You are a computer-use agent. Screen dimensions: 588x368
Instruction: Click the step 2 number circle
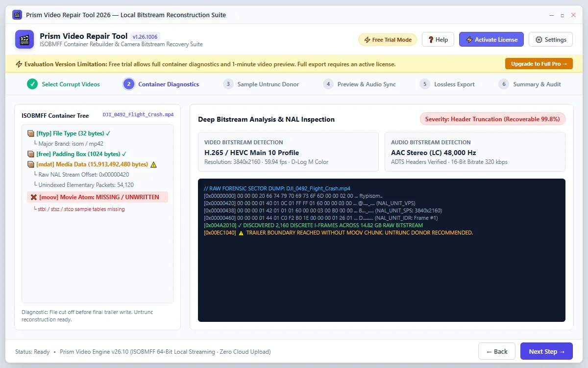(129, 84)
